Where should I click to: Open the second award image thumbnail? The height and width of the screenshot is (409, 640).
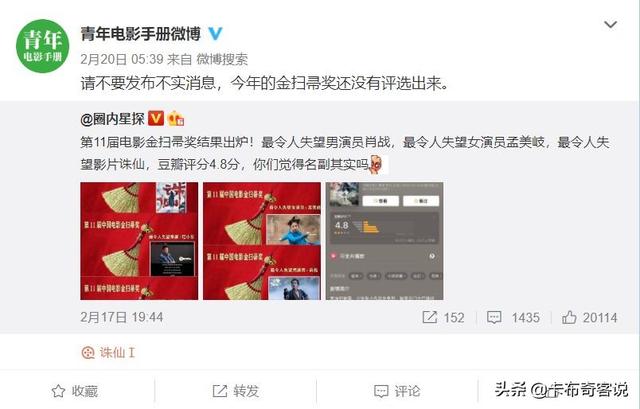click(x=262, y=241)
